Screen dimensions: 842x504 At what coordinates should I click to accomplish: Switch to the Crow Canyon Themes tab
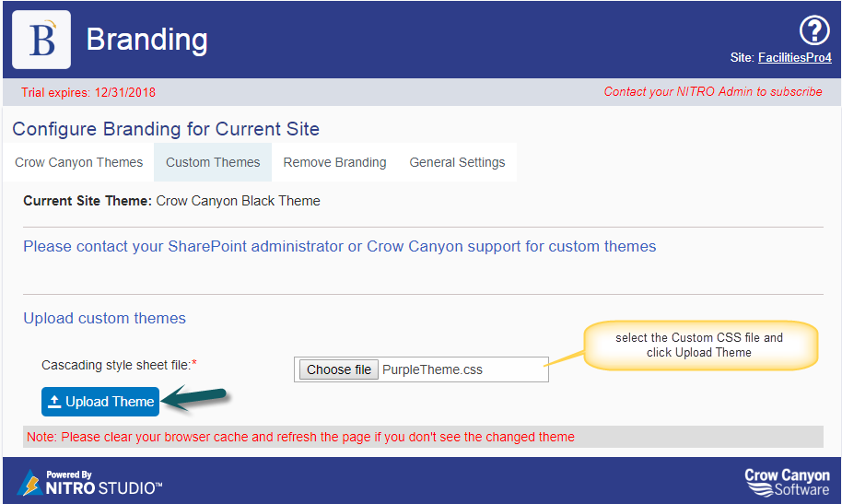pyautogui.click(x=79, y=162)
